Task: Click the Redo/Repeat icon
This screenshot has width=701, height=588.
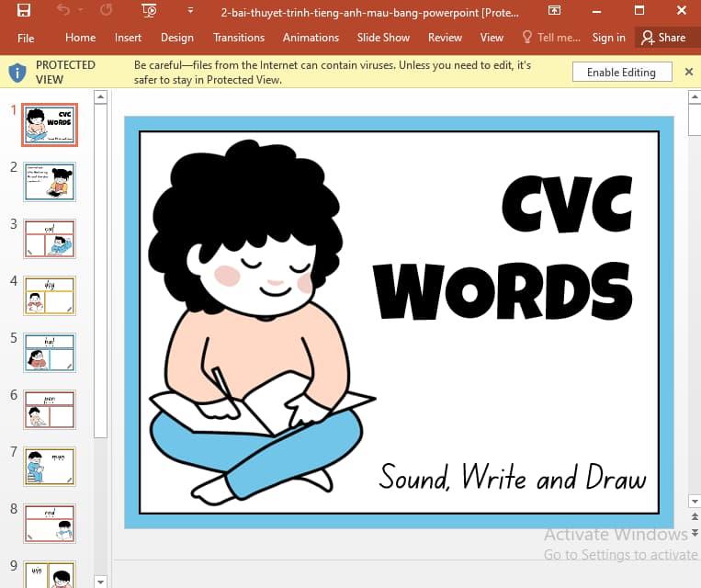Action: (106, 9)
